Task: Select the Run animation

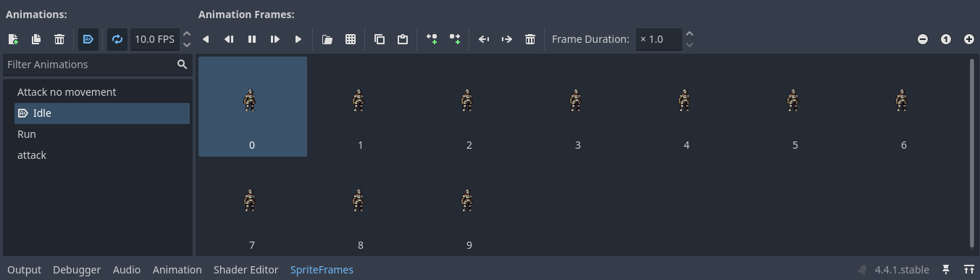Action: [102, 134]
